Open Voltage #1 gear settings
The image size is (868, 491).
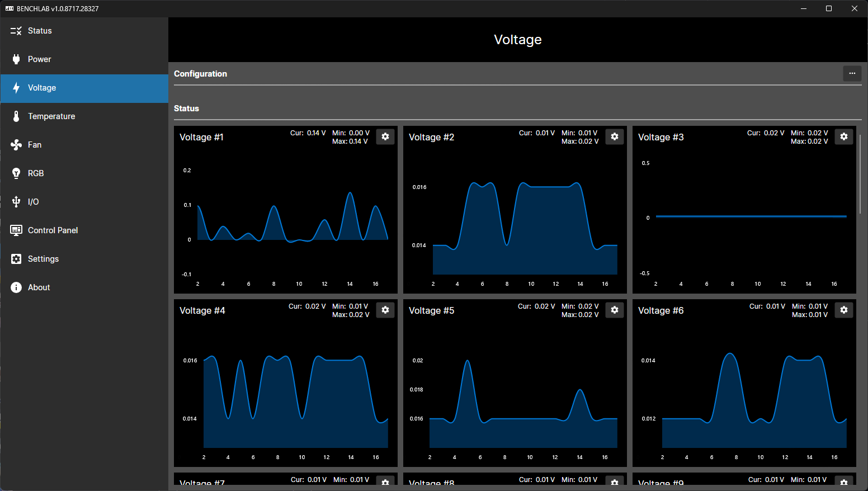tap(385, 137)
